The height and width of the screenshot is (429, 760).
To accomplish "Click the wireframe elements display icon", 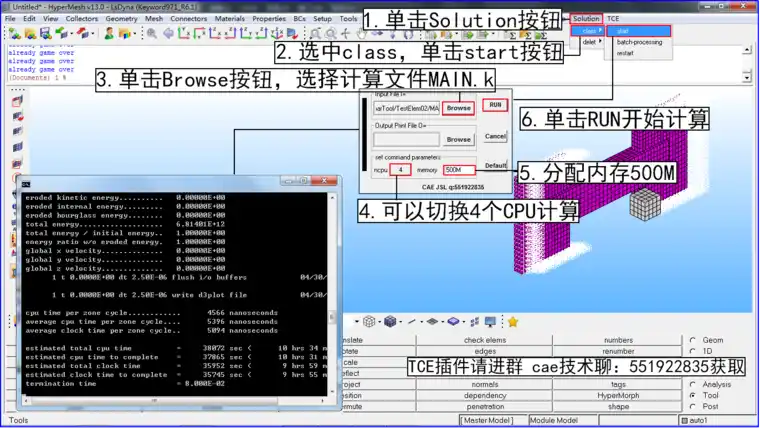I will coord(369,321).
